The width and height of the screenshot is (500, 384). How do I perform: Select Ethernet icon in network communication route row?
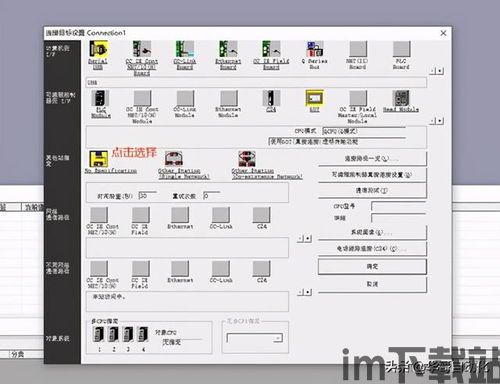(x=180, y=215)
